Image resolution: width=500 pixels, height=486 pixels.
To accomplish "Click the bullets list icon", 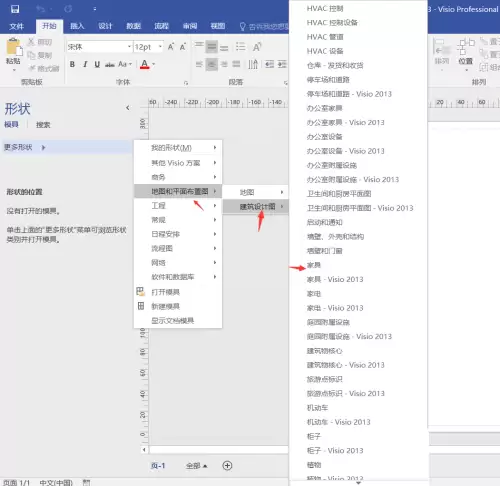I will click(240, 47).
